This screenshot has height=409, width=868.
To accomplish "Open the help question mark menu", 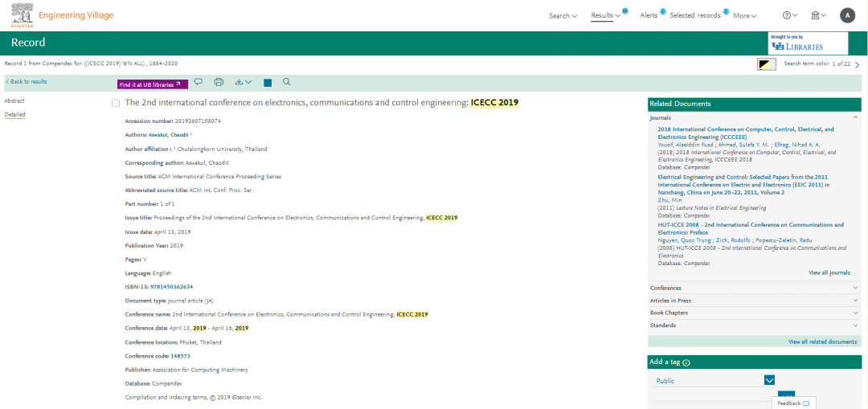I will click(x=790, y=15).
